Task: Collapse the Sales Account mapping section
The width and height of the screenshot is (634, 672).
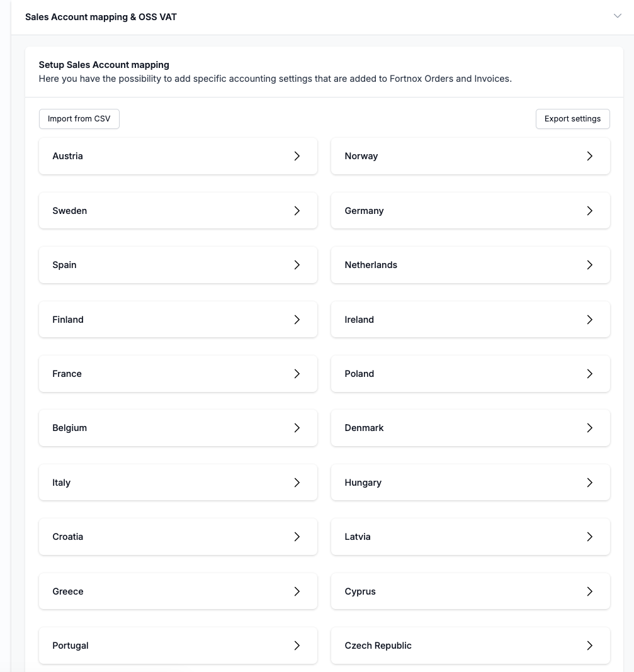Action: (x=617, y=16)
